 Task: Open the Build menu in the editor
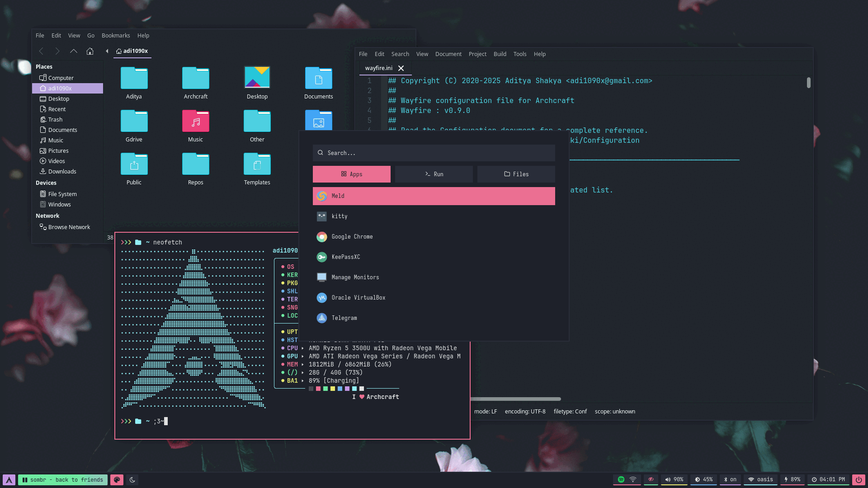point(500,54)
